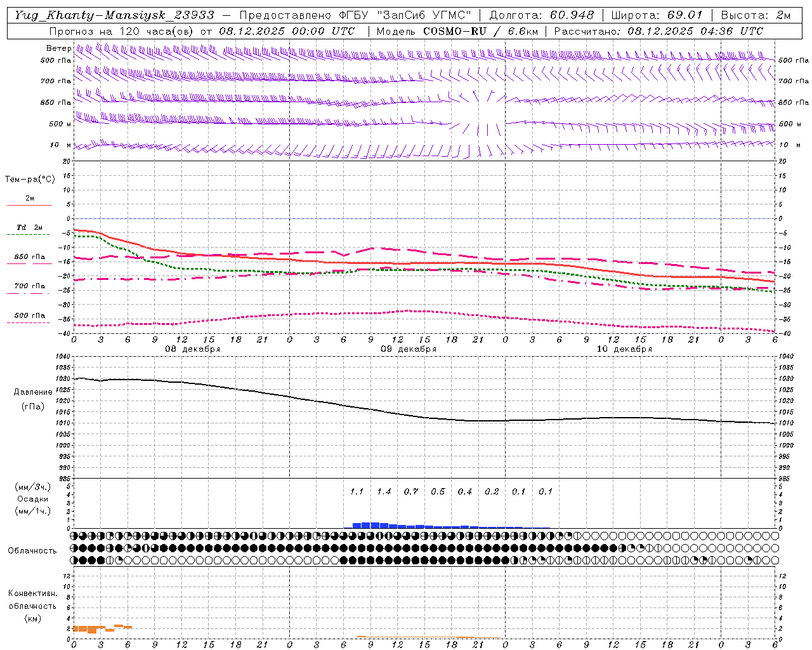
Task: Click the 2м temperature legend label
Action: point(30,198)
